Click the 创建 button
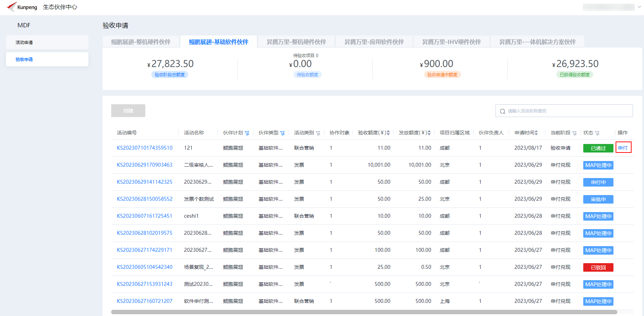Image resolution: width=644 pixels, height=316 pixels. click(x=128, y=111)
